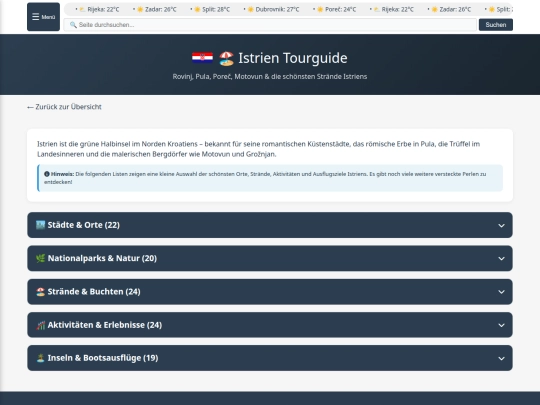Click the Croatian flag icon in header
Screen dimensions: 540x405
pos(202,58)
